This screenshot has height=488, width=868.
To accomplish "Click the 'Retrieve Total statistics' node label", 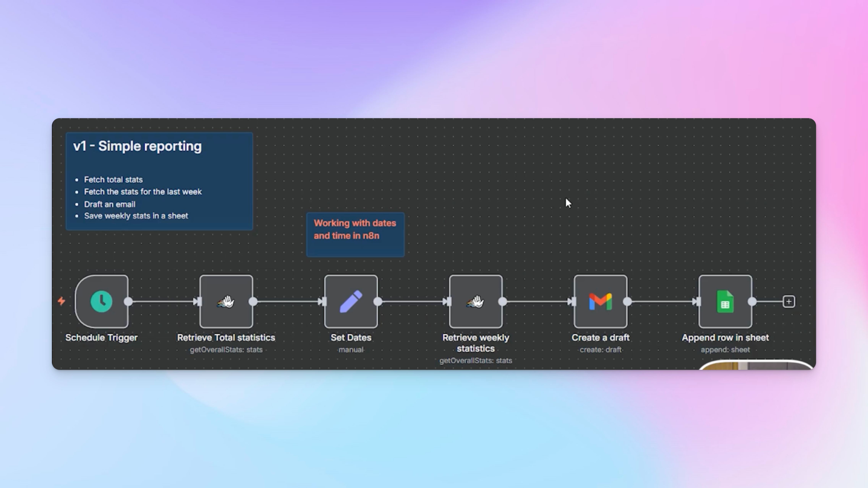I will (x=226, y=338).
